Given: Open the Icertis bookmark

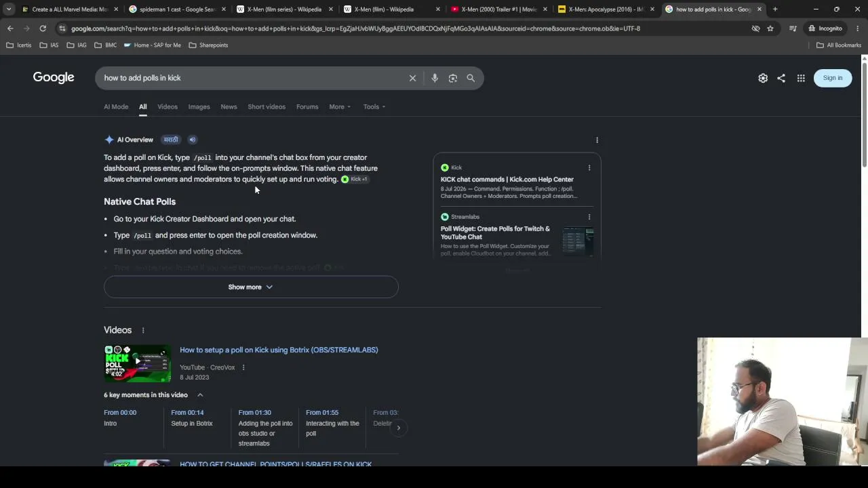Looking at the screenshot, I should 19,45.
